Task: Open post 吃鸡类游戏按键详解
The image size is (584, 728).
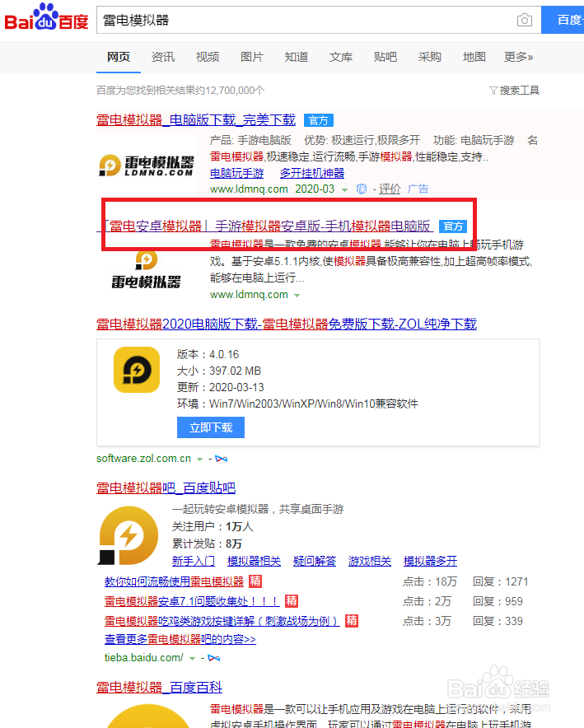Action: pyautogui.click(x=222, y=621)
